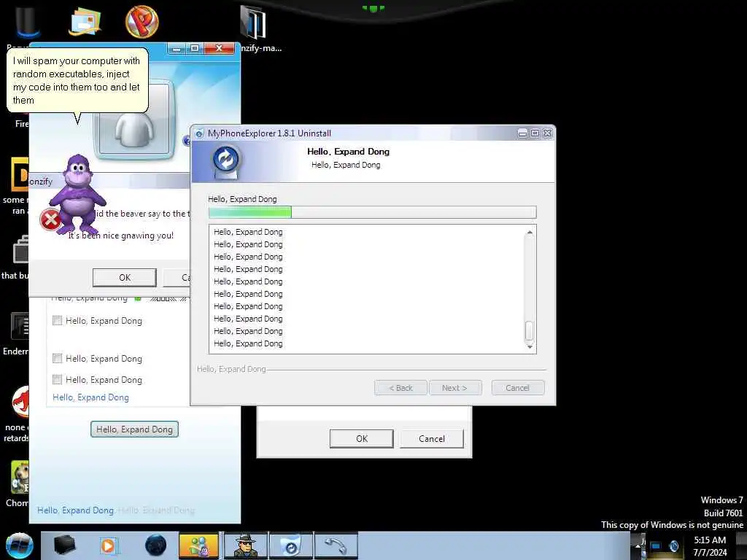Launch the orange P Peggle desktop icon
The width and height of the screenshot is (747, 560).
coord(142,21)
